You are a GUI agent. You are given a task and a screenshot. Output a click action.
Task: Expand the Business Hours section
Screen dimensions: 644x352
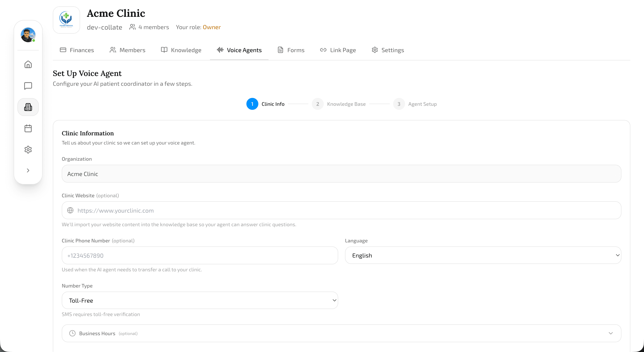(x=611, y=333)
